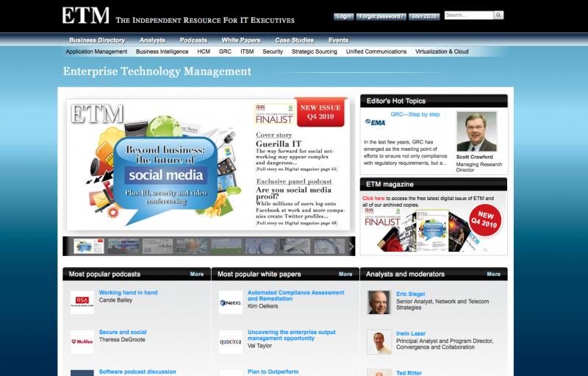588x376 pixels.
Task: Click the Login button
Action: pos(343,16)
